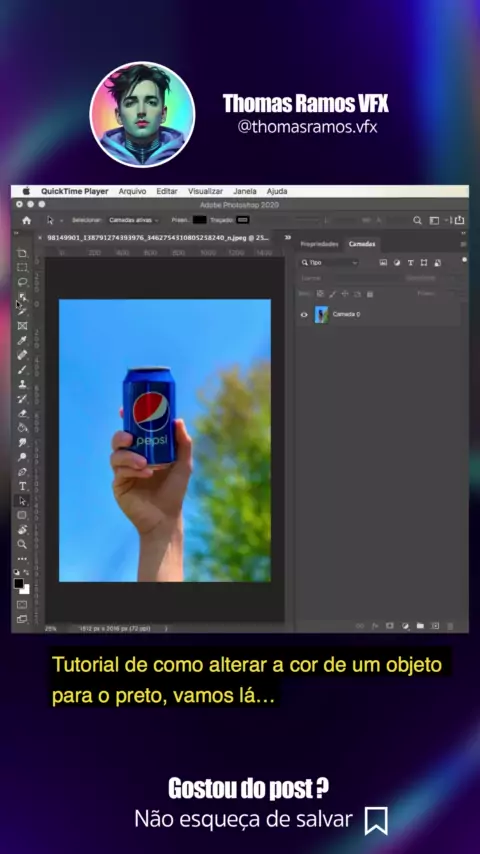
Task: Open the Arquivo menu
Action: (132, 191)
